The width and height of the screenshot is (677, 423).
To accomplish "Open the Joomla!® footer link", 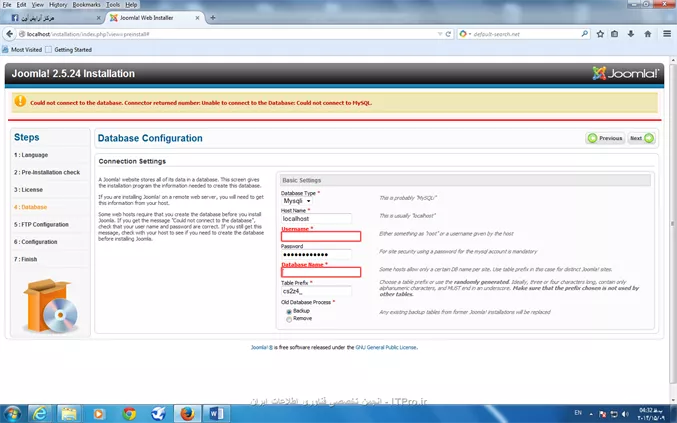I will click(x=262, y=347).
